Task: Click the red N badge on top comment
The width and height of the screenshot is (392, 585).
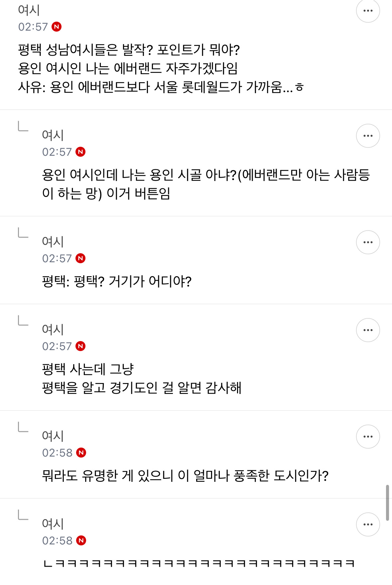Action: (x=57, y=27)
